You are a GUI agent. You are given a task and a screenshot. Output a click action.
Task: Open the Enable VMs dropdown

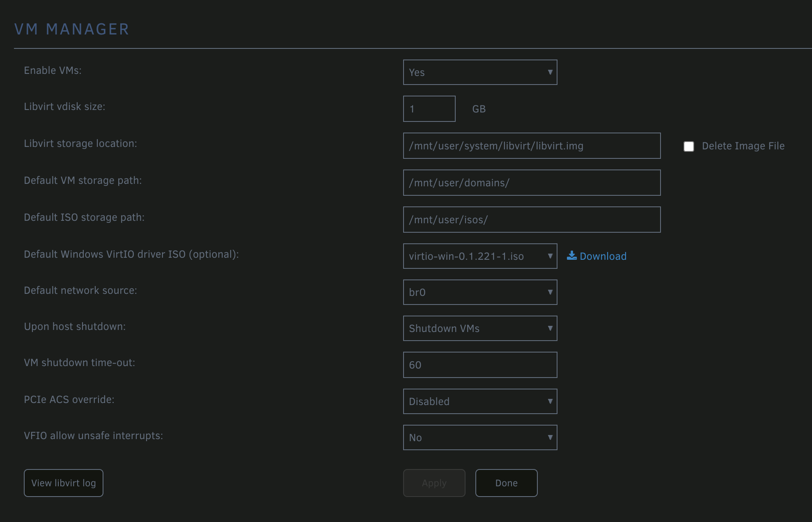(x=480, y=72)
